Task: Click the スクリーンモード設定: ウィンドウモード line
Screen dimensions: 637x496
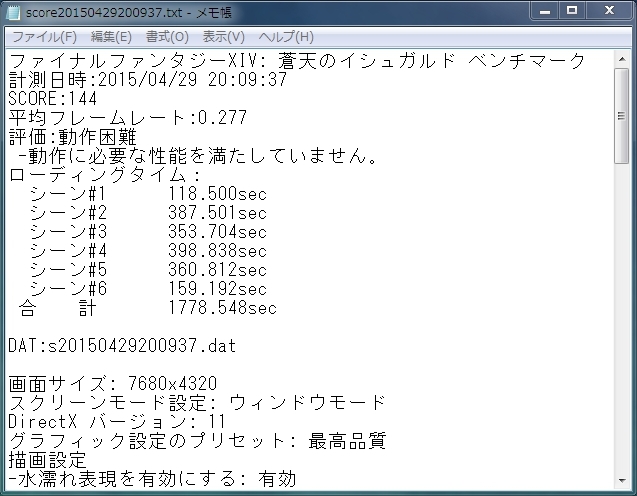Action: pos(197,403)
